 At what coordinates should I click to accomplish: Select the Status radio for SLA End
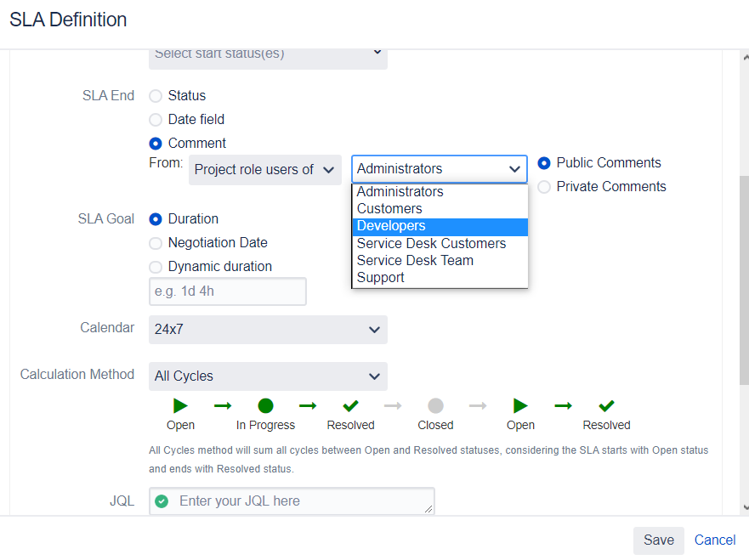[156, 96]
